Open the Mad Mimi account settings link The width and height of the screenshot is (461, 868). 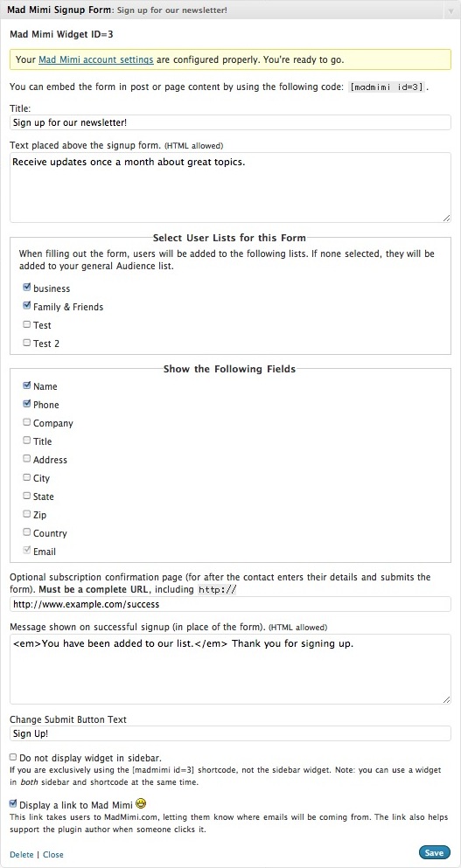pyautogui.click(x=96, y=59)
